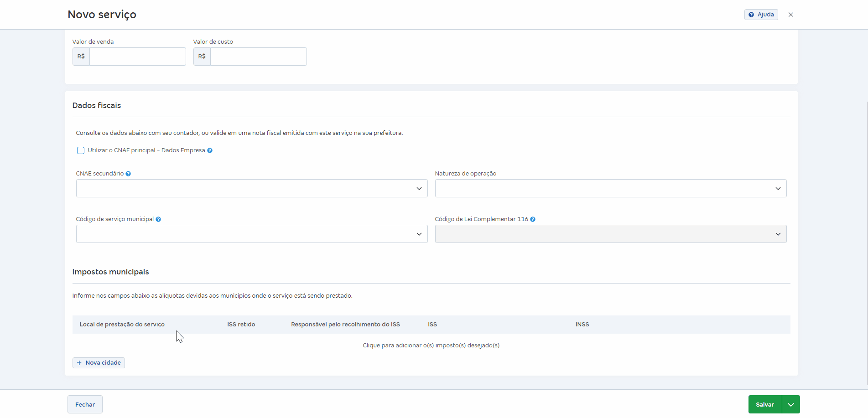Focus the Valor de venda input field
Viewport: 868px width, 418px height.
point(137,57)
